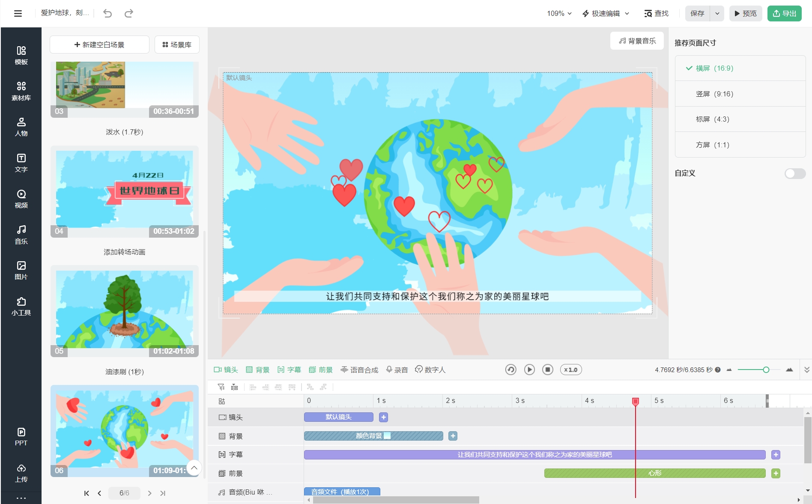
Task: Open 录音 recording option
Action: tap(397, 370)
